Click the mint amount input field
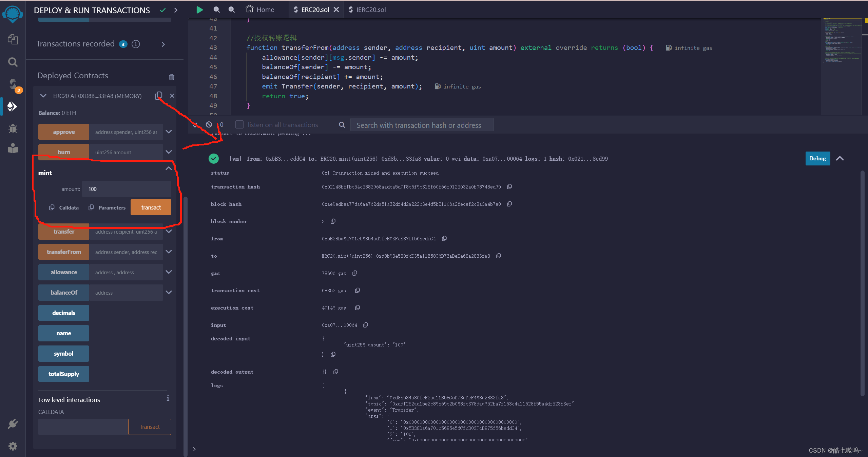868x457 pixels. tap(126, 189)
